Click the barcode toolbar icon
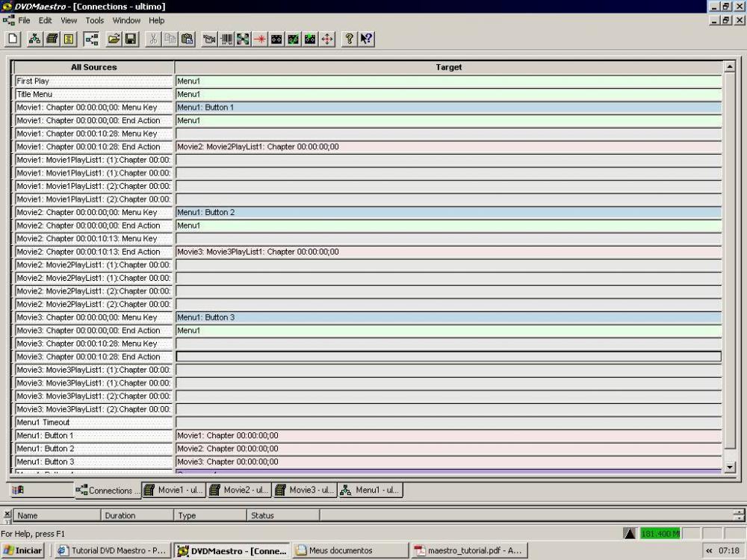The width and height of the screenshot is (747, 560). tap(226, 39)
